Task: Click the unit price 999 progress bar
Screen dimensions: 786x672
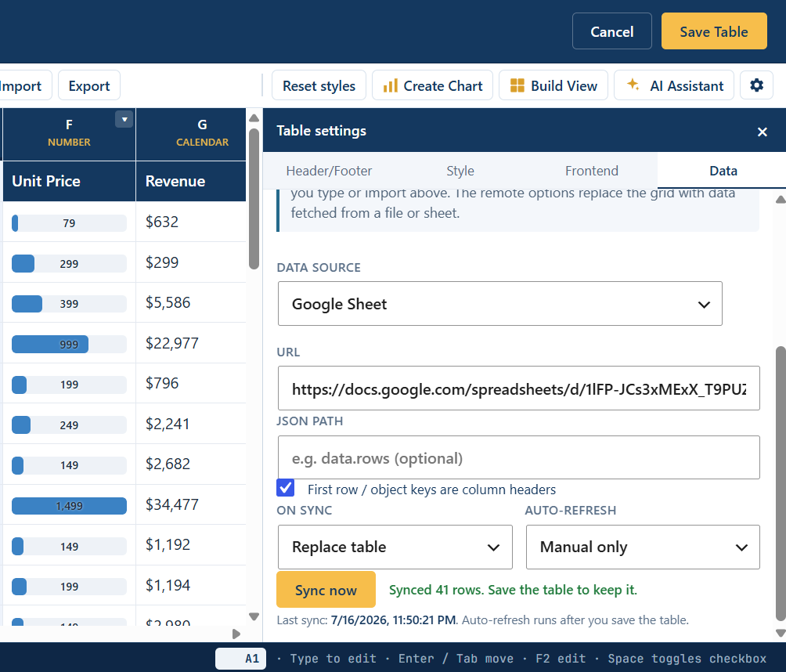Action: click(69, 345)
